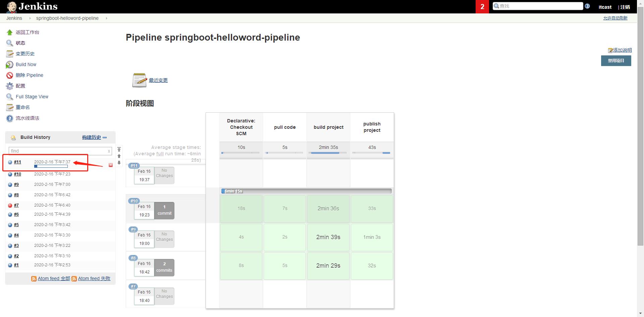Screen dimensions: 644x317
Task: Click the gear icon beside 配置
Action: [10, 86]
